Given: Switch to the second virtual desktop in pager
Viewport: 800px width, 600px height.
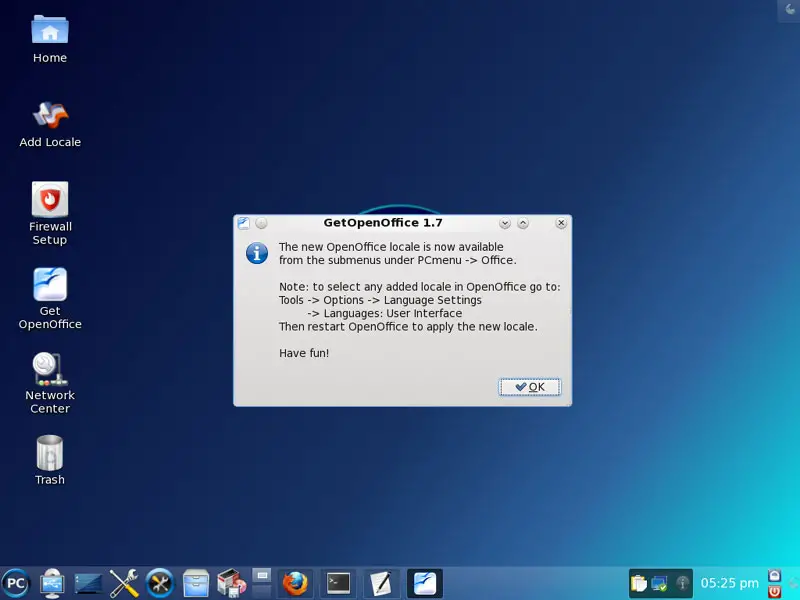Looking at the screenshot, I should pos(262,591).
